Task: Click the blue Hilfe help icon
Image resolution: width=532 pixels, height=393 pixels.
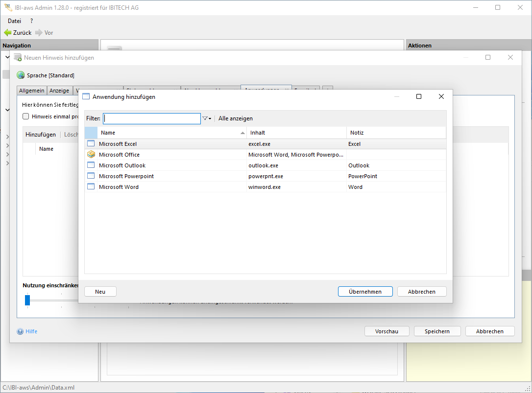Action: 20,331
